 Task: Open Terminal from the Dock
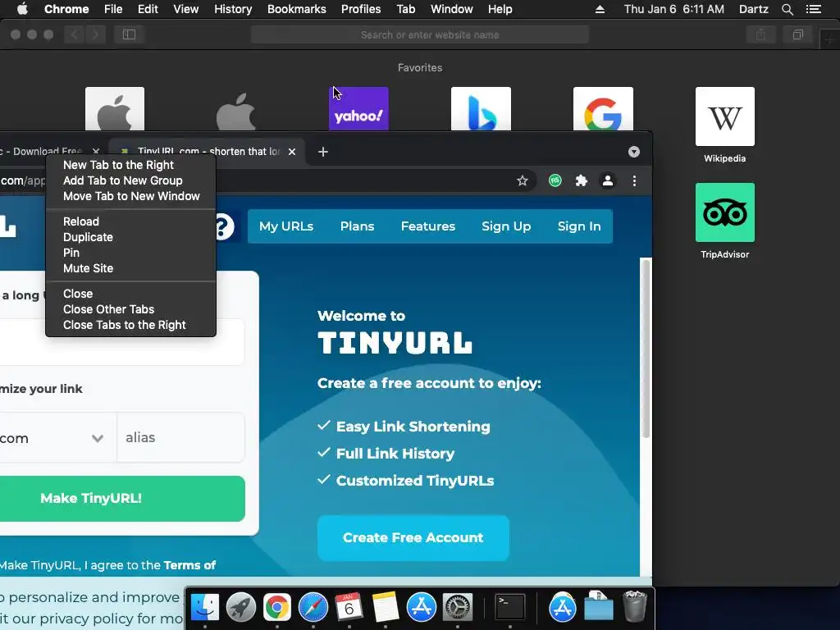pos(509,608)
